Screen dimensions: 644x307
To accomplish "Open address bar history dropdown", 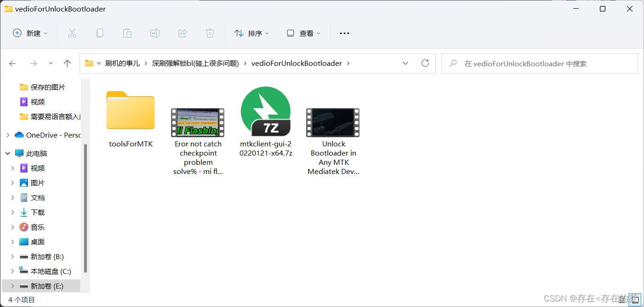I will point(405,63).
